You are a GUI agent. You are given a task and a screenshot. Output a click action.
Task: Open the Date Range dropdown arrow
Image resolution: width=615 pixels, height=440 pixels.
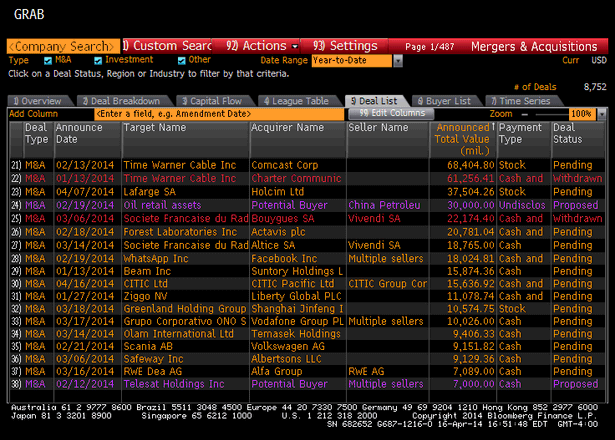pyautogui.click(x=398, y=61)
